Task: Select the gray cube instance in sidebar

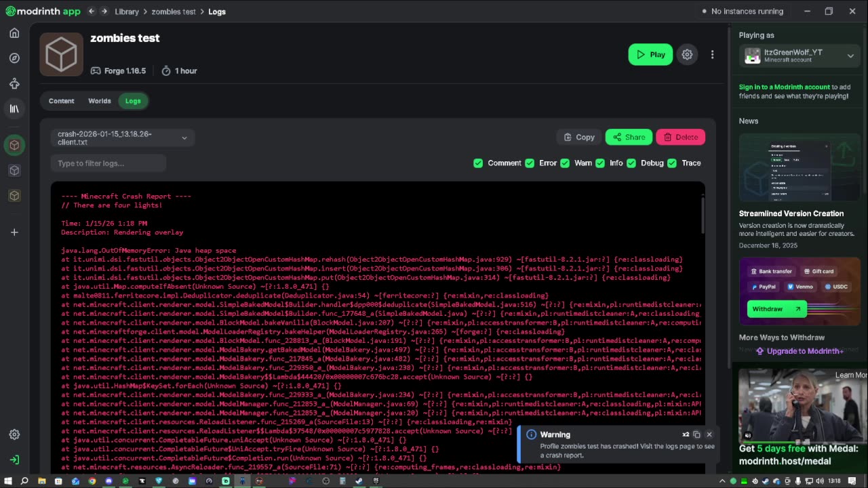Action: (14, 171)
